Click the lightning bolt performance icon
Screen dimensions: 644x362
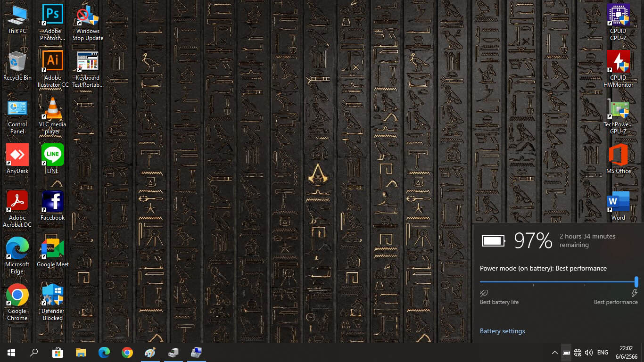point(634,293)
